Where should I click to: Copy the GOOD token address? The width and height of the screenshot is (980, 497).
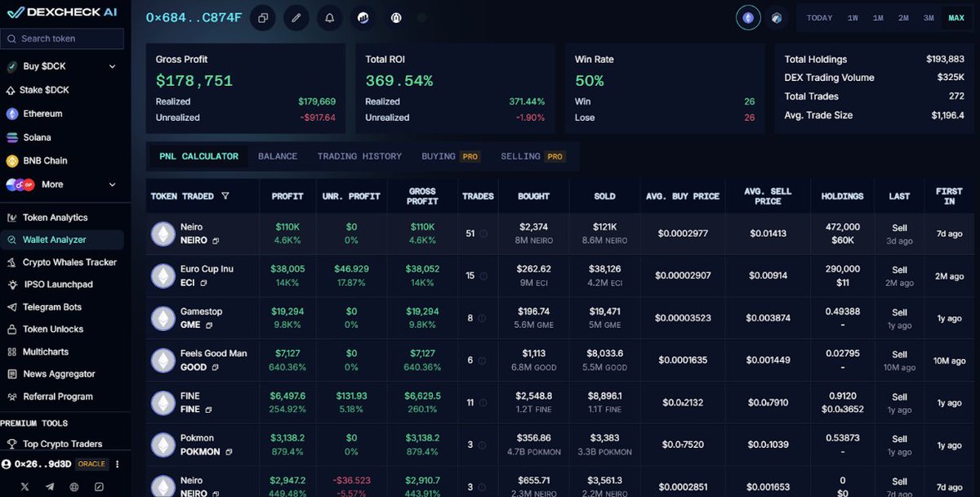click(216, 368)
